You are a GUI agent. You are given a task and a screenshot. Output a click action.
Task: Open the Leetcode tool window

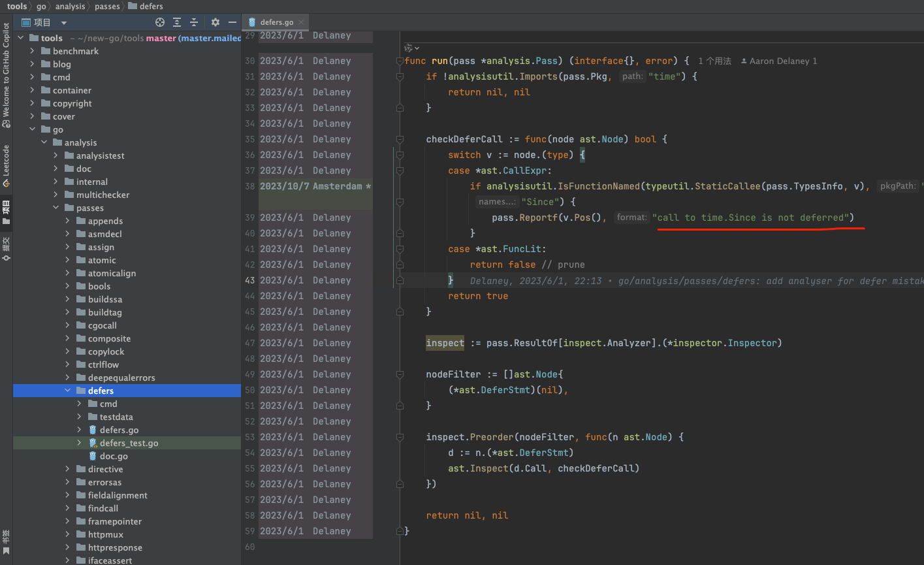(x=6, y=165)
